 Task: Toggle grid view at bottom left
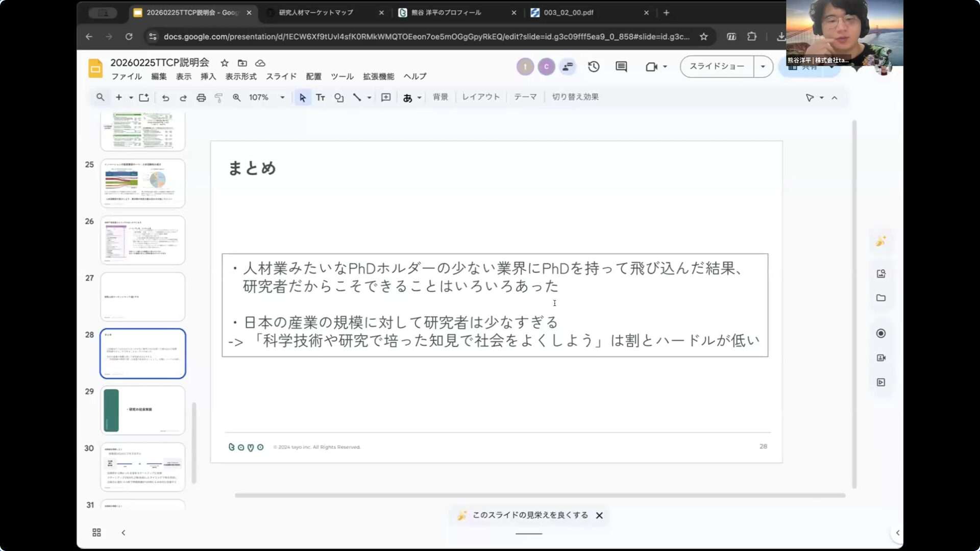point(96,533)
